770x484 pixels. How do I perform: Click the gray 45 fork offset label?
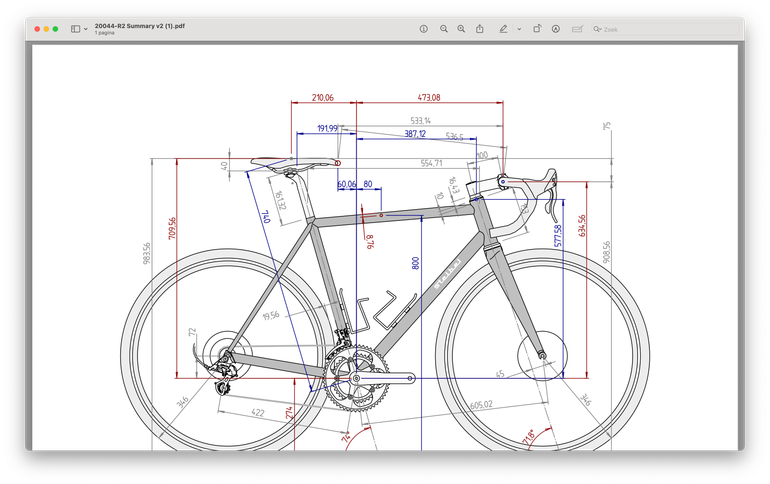(500, 374)
